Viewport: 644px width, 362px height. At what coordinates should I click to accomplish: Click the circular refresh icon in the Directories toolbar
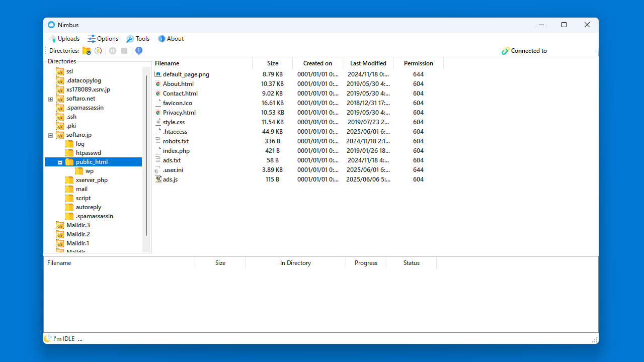click(x=98, y=51)
